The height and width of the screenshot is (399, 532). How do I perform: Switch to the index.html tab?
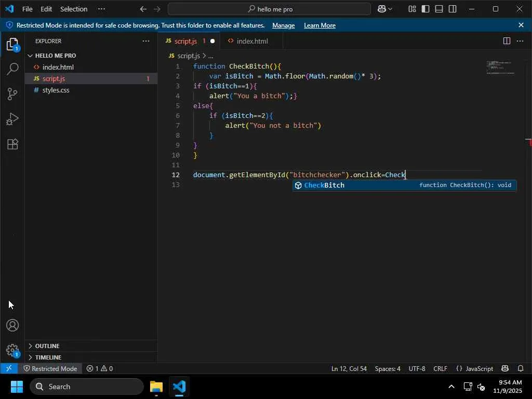252,41
